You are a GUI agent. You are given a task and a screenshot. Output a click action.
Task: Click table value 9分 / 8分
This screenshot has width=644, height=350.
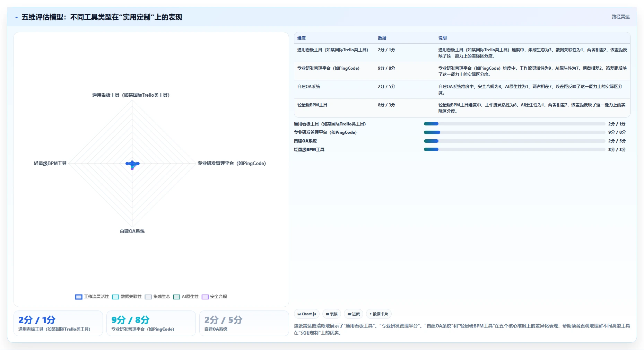(386, 68)
